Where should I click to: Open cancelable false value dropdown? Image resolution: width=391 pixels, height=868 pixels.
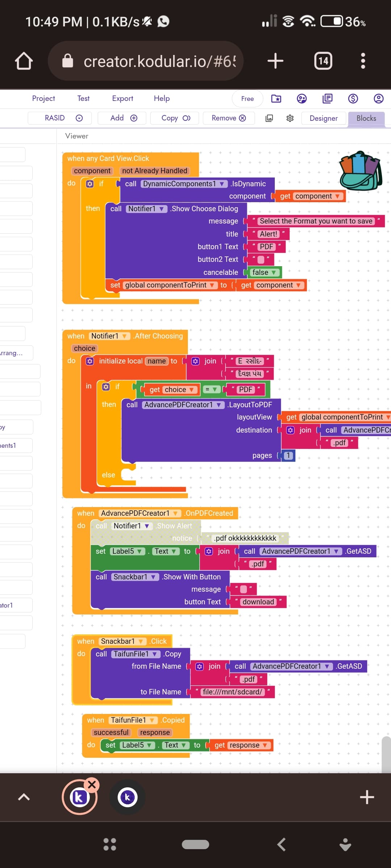tap(264, 272)
